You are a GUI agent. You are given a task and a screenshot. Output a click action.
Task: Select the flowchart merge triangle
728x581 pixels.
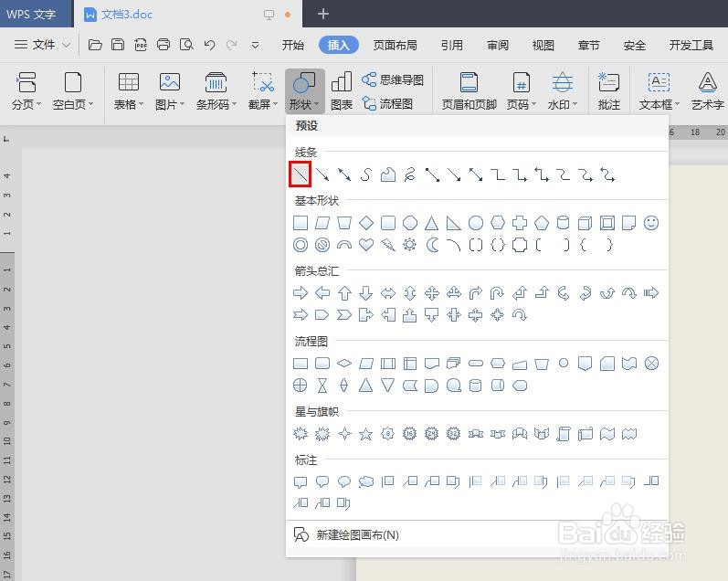(387, 386)
